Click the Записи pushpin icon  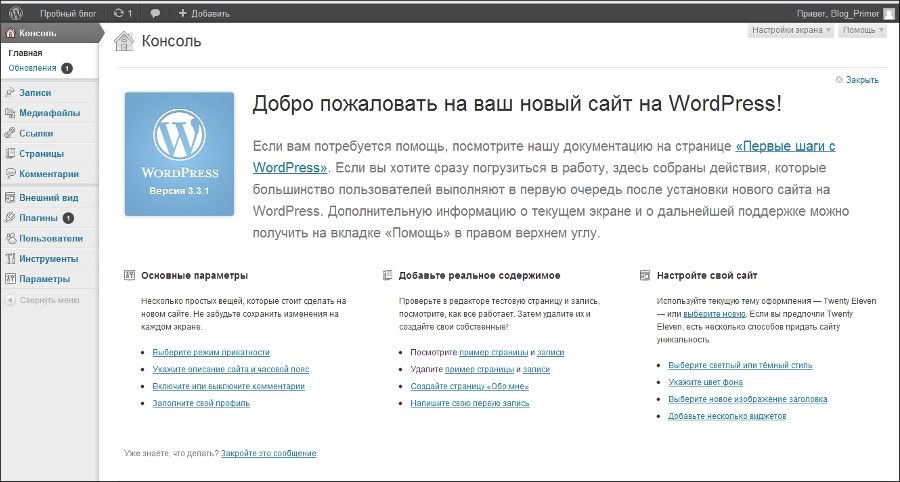(x=10, y=92)
